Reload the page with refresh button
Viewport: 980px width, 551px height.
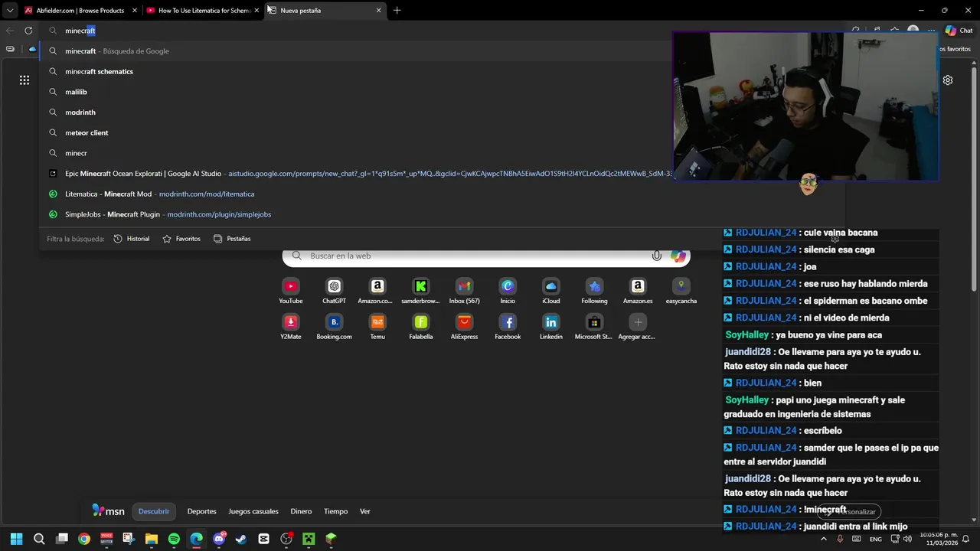[x=28, y=31]
